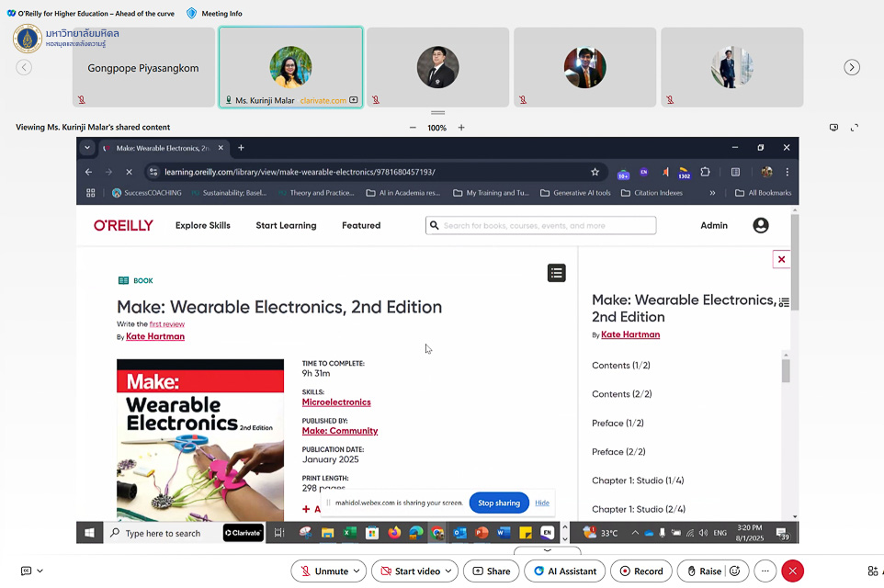Open Meeting Info shield icon
This screenshot has height=588, width=884.
(191, 14)
